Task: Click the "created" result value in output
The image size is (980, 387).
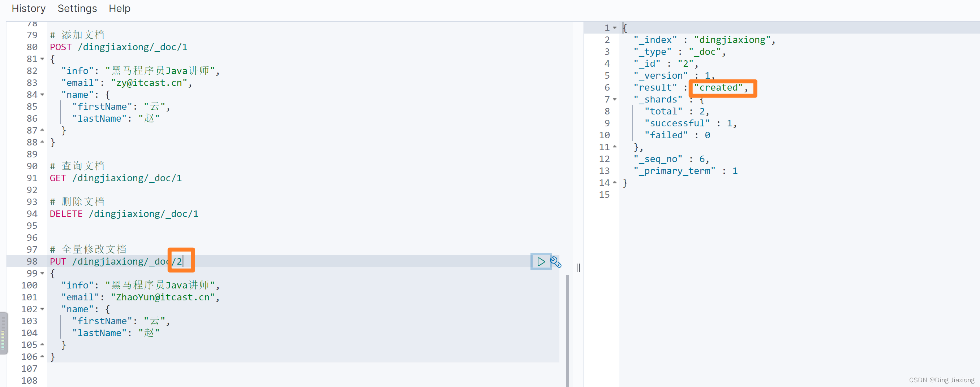Action: pyautogui.click(x=718, y=87)
